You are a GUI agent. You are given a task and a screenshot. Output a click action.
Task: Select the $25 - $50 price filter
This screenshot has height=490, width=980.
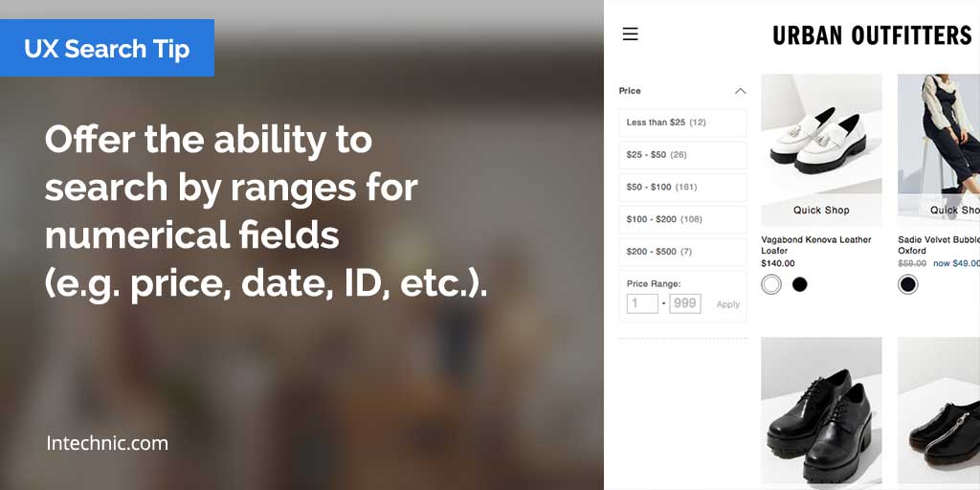pos(682,155)
